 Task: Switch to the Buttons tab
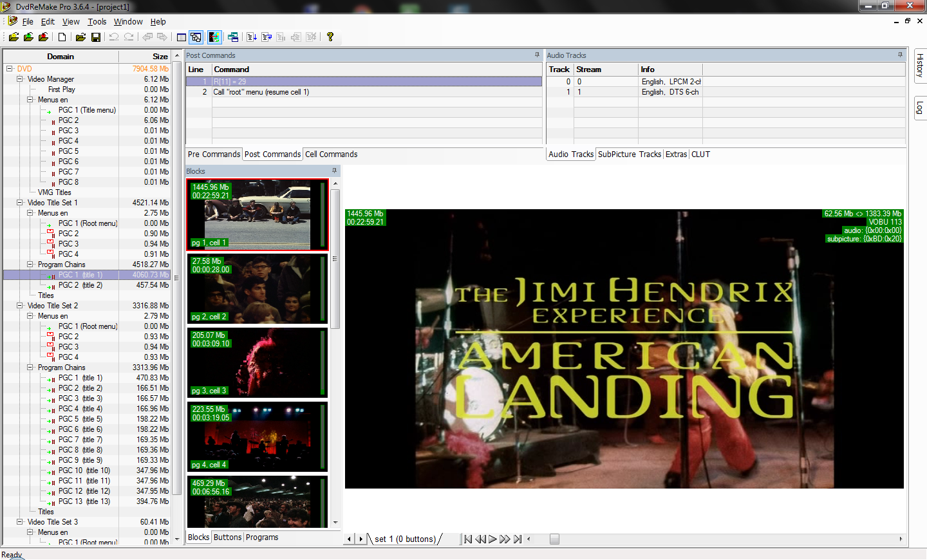[227, 537]
